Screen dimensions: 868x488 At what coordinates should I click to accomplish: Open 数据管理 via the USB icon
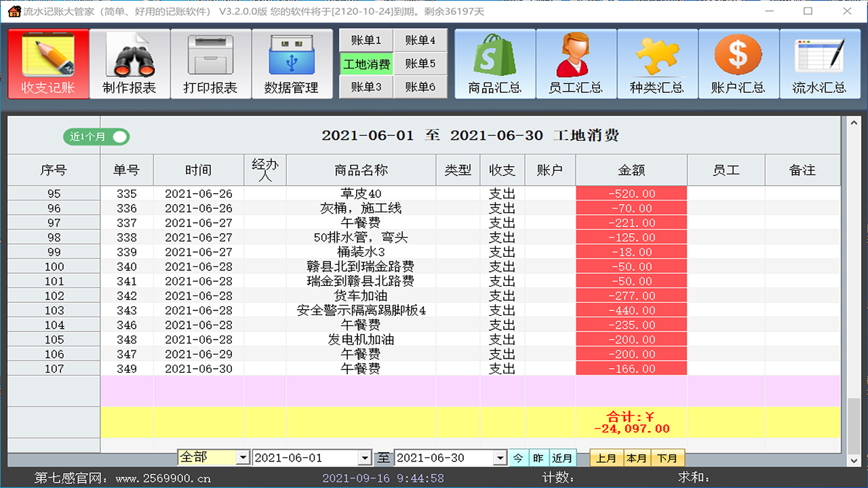tap(292, 63)
